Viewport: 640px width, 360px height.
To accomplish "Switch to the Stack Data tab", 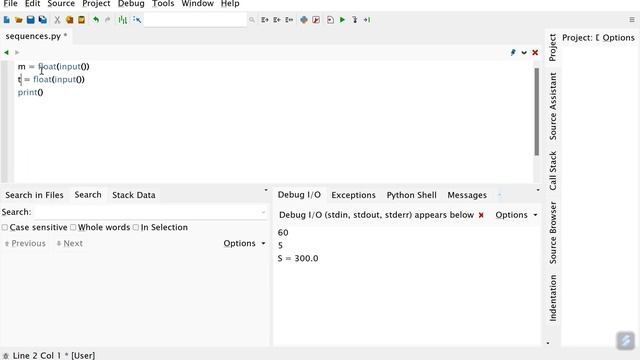I will [x=133, y=195].
